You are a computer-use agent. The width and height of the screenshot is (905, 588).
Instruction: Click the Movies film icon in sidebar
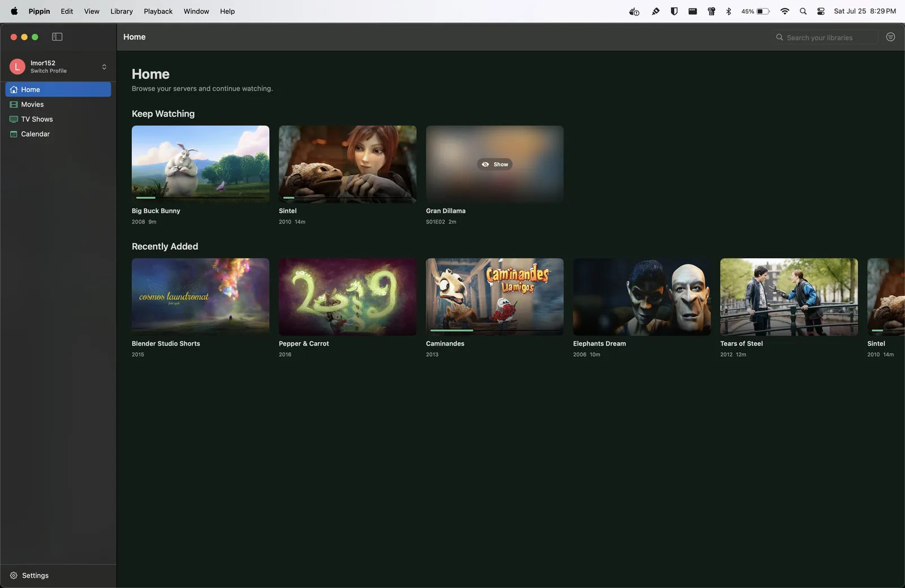click(14, 104)
